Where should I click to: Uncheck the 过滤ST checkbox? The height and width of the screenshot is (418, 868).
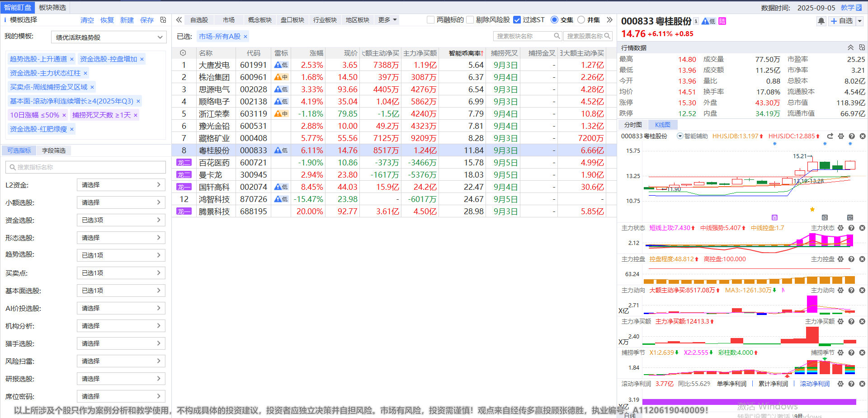[x=517, y=20]
